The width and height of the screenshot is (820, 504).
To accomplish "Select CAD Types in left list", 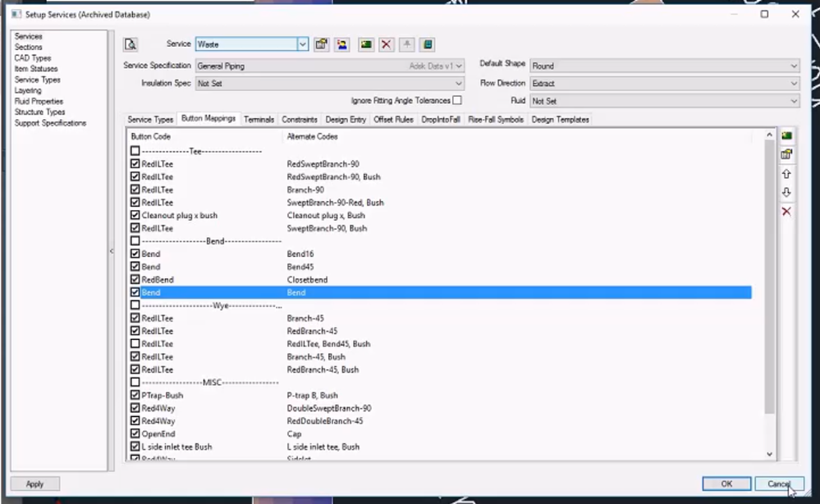I will coord(33,58).
